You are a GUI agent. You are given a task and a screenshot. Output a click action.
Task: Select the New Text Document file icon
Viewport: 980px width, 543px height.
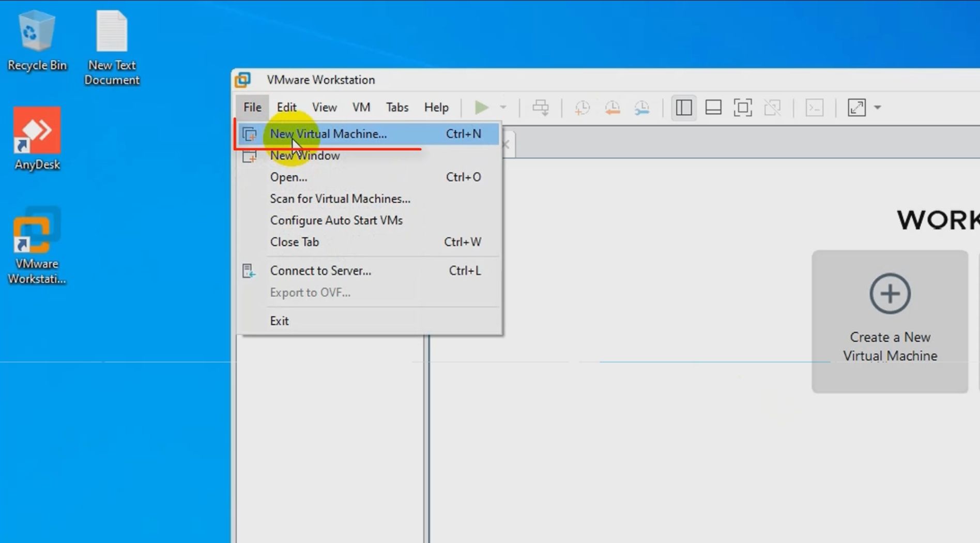point(112,48)
